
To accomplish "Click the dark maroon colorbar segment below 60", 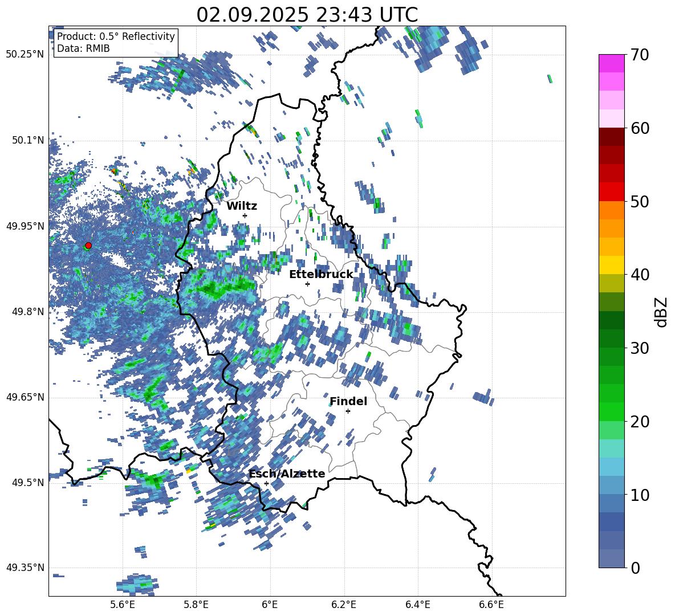I will point(611,137).
